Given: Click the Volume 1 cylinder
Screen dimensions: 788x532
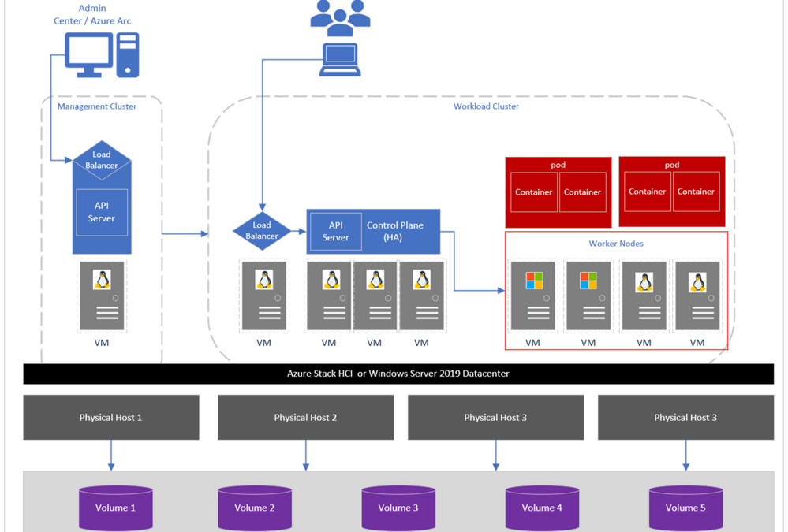Looking at the screenshot, I should (x=116, y=508).
